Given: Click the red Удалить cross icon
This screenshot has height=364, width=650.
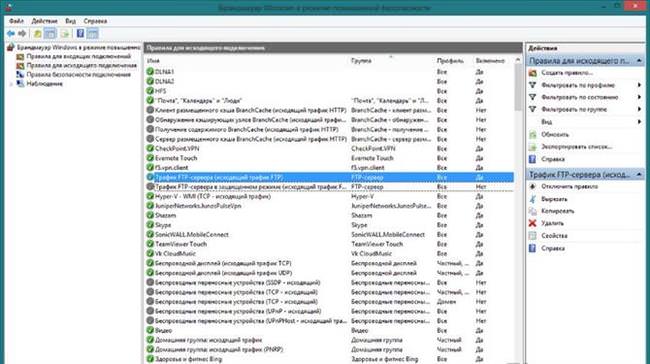Looking at the screenshot, I should (533, 223).
